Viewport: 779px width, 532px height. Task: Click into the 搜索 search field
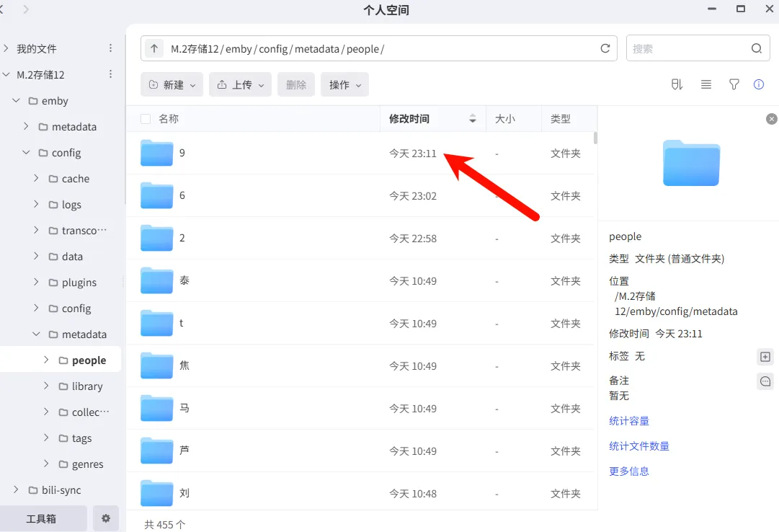[x=688, y=49]
